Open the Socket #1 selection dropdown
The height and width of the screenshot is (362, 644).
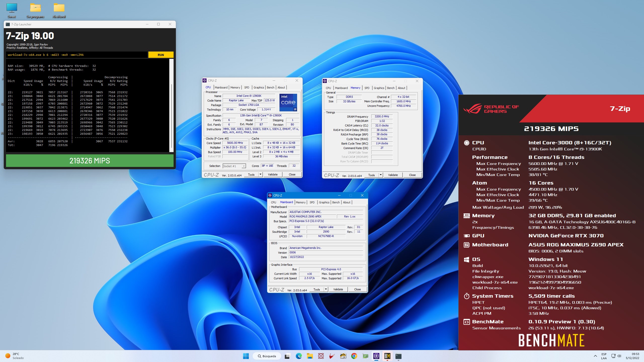pyautogui.click(x=234, y=166)
